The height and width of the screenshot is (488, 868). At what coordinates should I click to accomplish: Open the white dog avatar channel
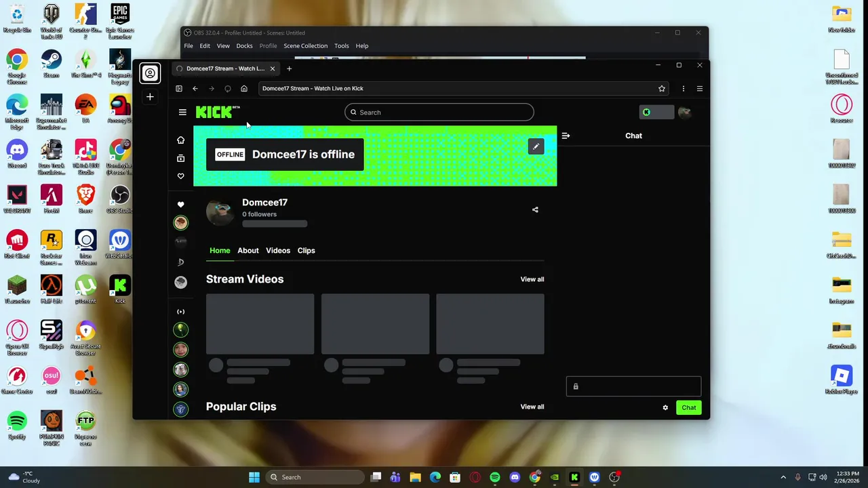[x=180, y=369]
